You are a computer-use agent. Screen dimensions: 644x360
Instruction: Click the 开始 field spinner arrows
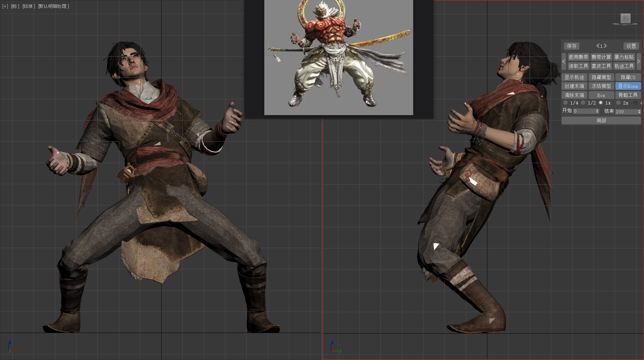point(597,111)
